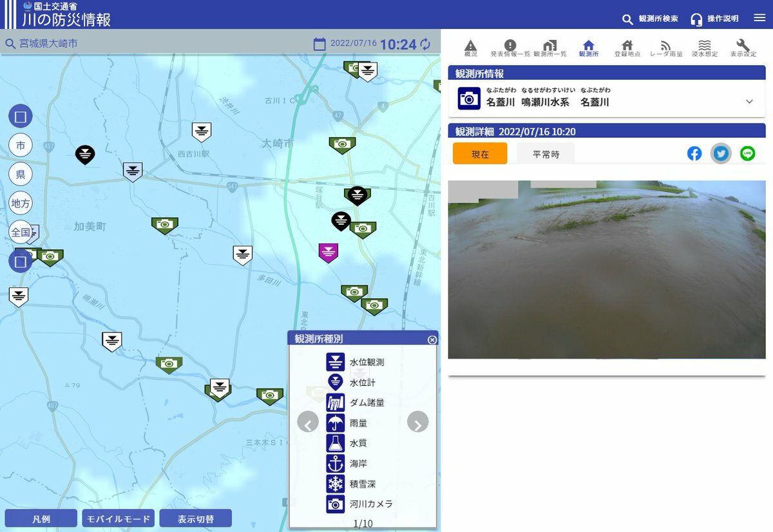
Task: Toggle モバイルモード mobile mode
Action: (x=119, y=518)
